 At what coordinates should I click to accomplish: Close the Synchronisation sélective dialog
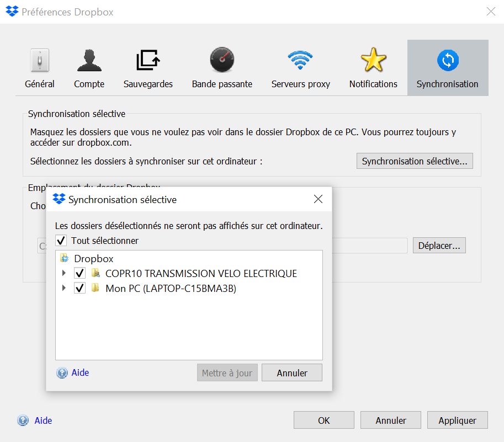click(318, 199)
